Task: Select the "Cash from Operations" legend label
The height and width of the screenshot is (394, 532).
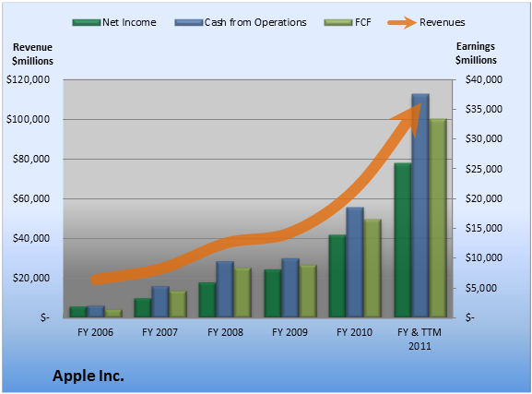Action: 255,22
